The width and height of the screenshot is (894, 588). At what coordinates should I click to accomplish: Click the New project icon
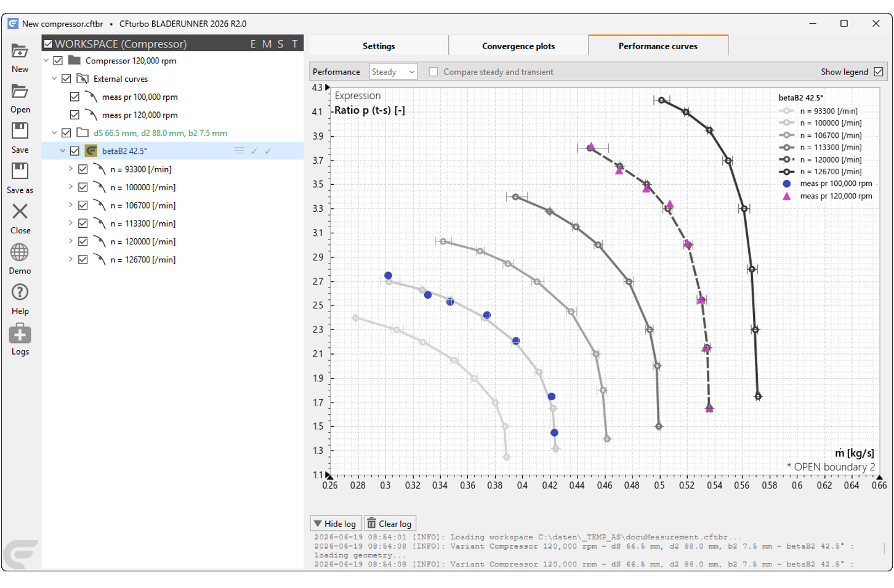tap(20, 50)
